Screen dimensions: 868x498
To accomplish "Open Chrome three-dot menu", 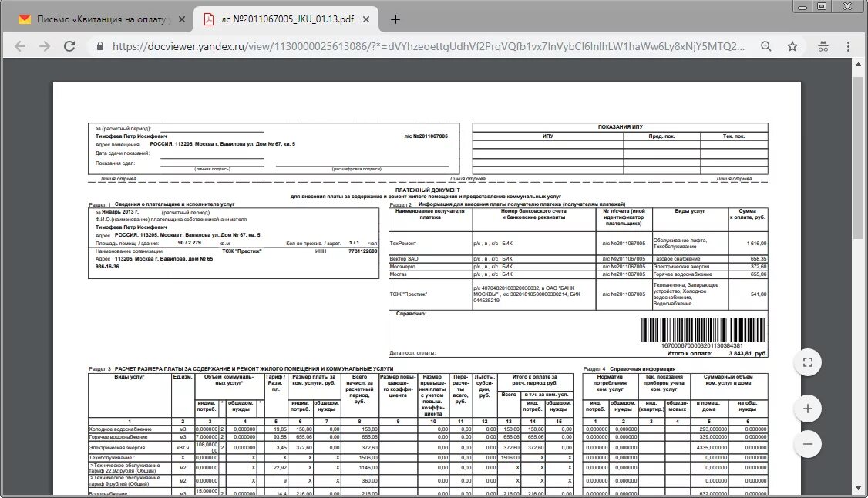I will pyautogui.click(x=848, y=46).
